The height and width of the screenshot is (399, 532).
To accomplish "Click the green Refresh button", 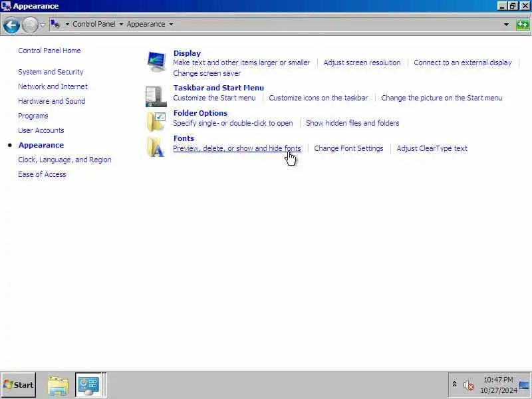I will (523, 25).
